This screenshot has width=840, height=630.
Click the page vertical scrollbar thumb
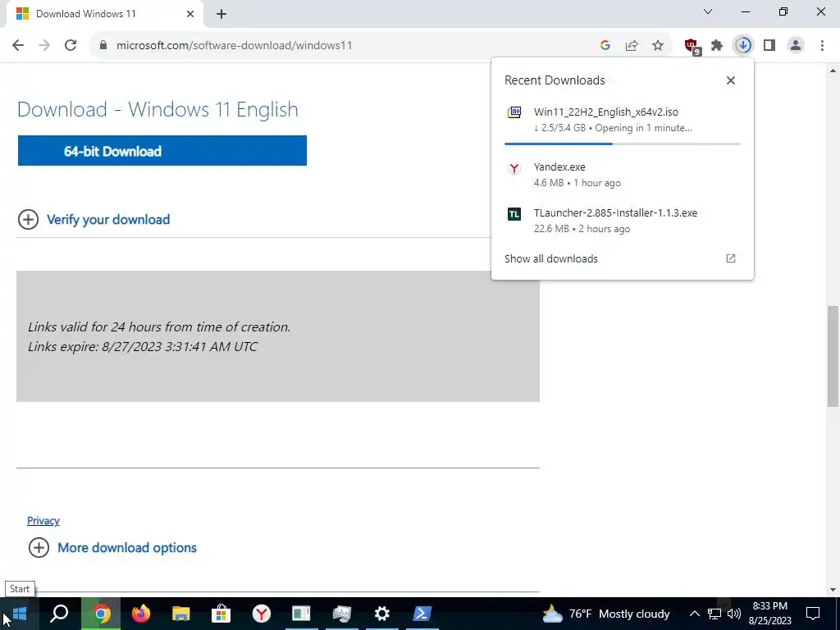point(833,356)
